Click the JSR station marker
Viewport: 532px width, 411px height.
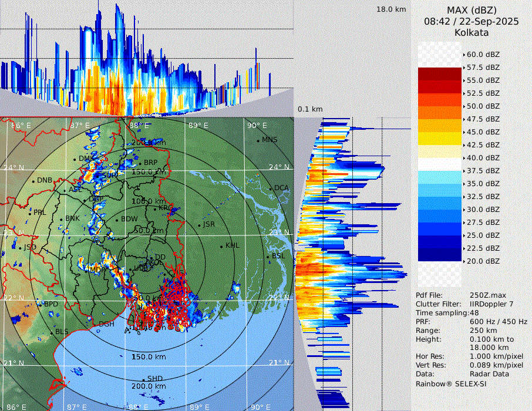[199, 225]
